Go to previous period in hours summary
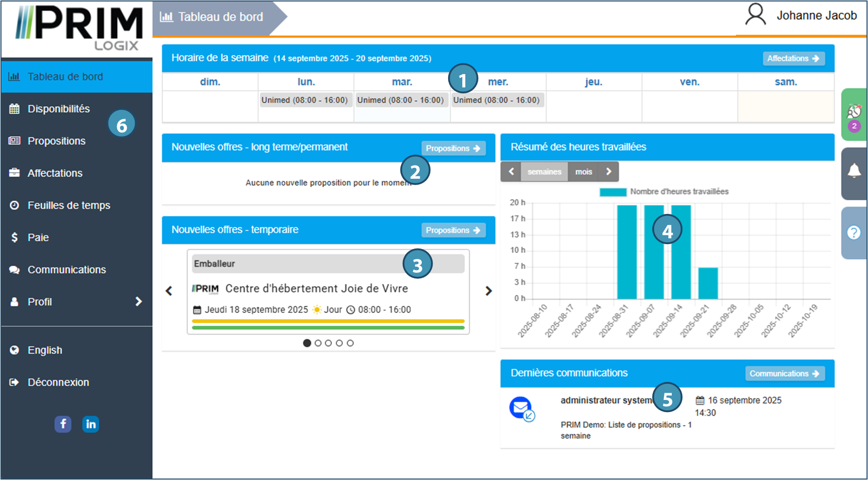Viewport: 868px width, 480px height. (x=511, y=172)
